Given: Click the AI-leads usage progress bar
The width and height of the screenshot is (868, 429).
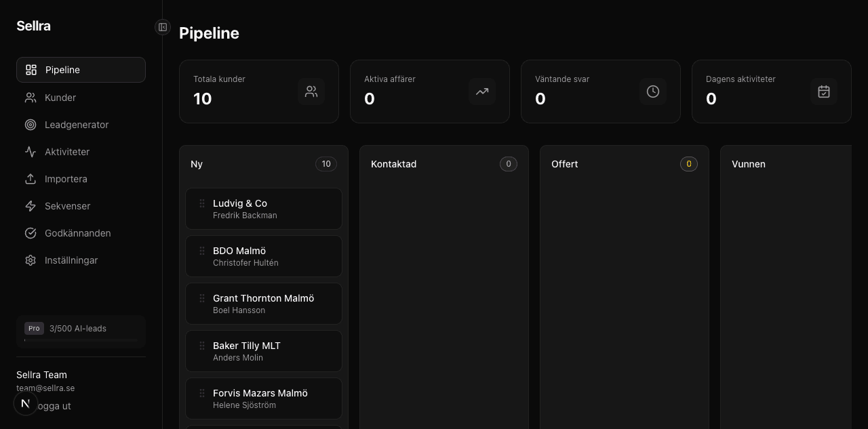Looking at the screenshot, I should [x=81, y=340].
